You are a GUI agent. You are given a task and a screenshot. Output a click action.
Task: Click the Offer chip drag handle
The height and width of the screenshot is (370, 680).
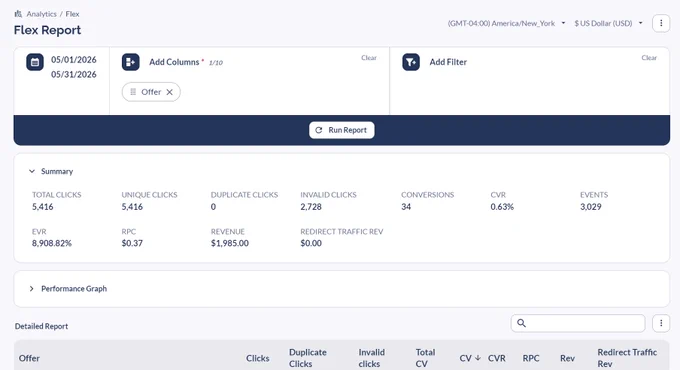tap(133, 92)
